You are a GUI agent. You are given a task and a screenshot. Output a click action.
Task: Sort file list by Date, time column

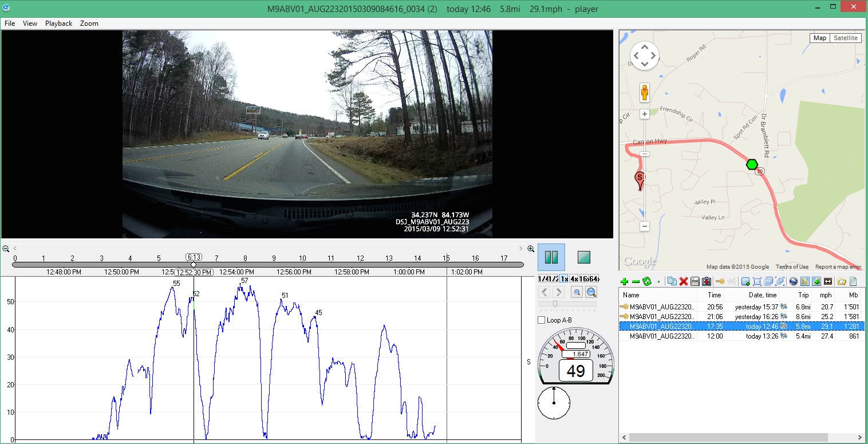click(763, 295)
